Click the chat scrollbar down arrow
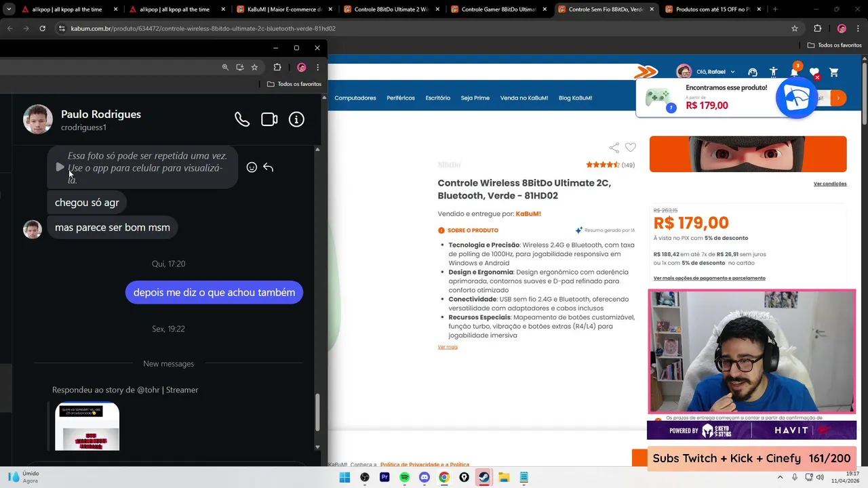Image resolution: width=868 pixels, height=488 pixels. [x=317, y=447]
